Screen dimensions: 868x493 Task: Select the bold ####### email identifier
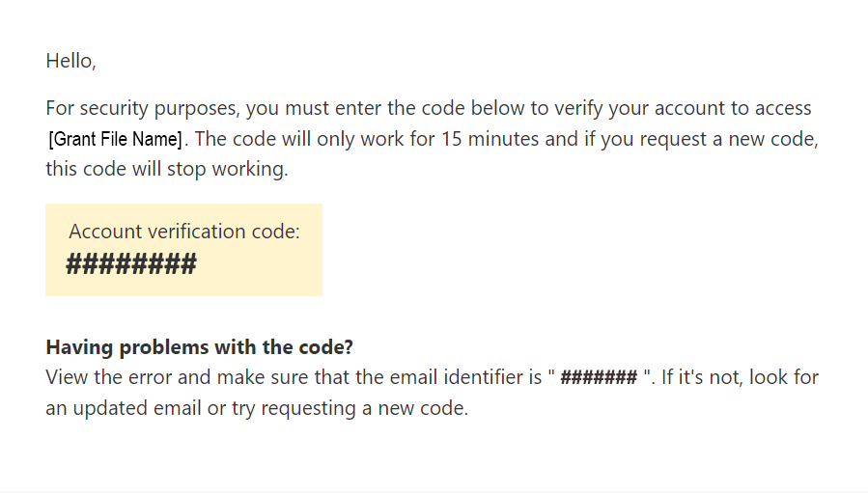[599, 377]
